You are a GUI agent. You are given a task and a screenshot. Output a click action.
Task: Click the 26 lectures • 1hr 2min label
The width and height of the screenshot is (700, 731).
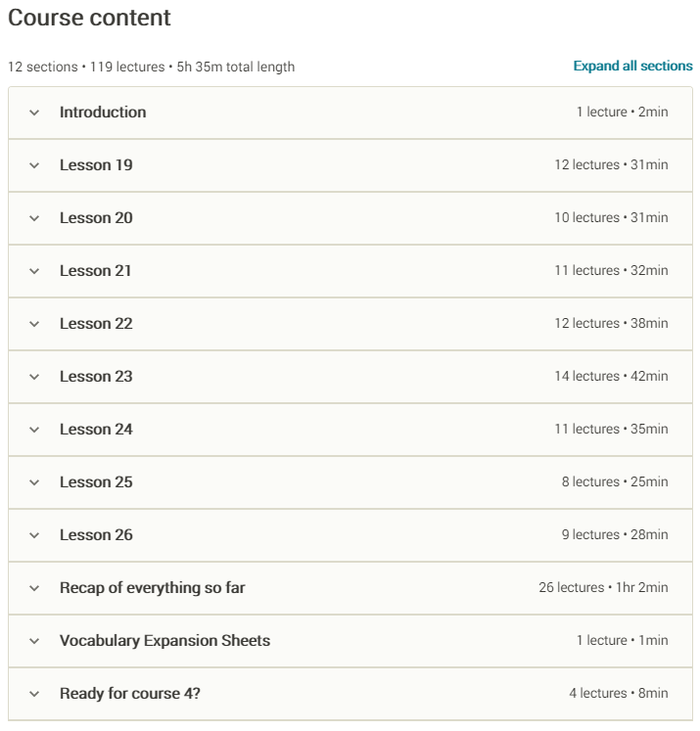pyautogui.click(x=603, y=587)
